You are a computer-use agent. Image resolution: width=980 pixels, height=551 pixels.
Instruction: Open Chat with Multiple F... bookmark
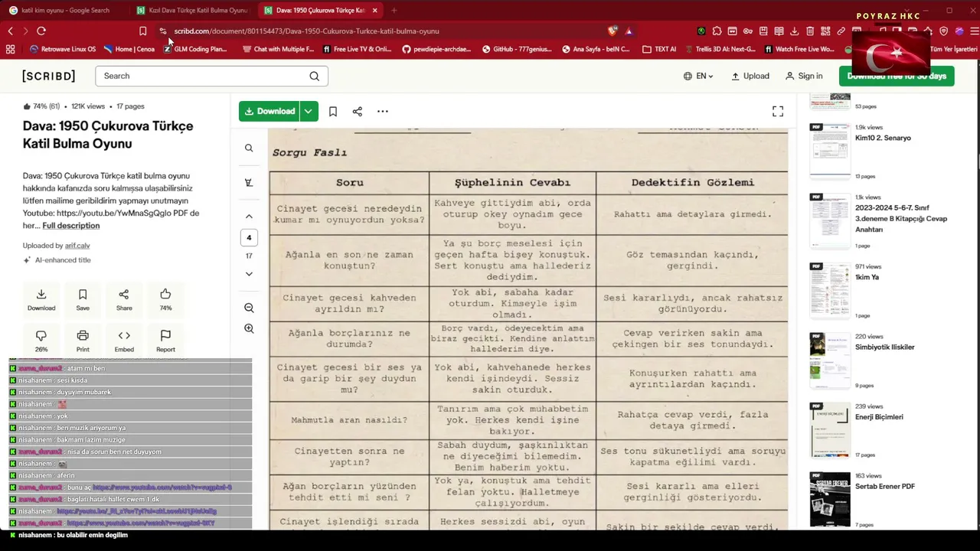pos(278,49)
